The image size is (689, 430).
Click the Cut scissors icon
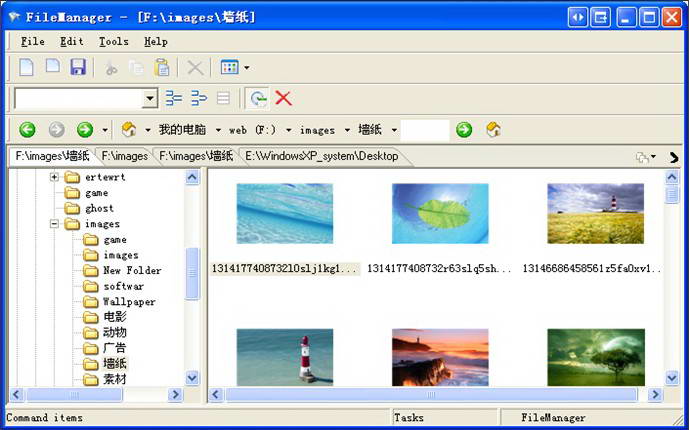pos(111,67)
